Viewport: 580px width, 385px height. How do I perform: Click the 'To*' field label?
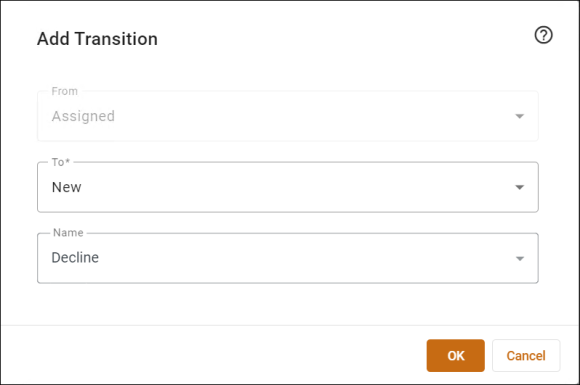[x=61, y=162]
